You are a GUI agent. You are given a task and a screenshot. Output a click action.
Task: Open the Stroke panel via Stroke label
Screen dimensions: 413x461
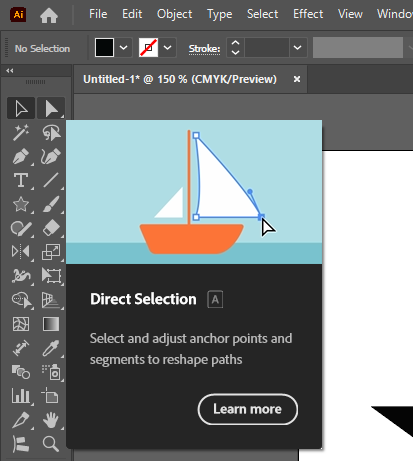click(204, 49)
